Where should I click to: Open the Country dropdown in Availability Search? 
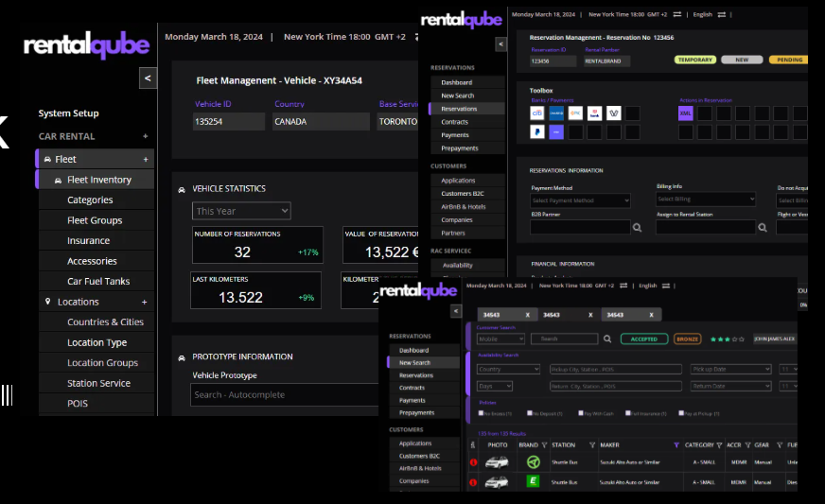tap(508, 370)
